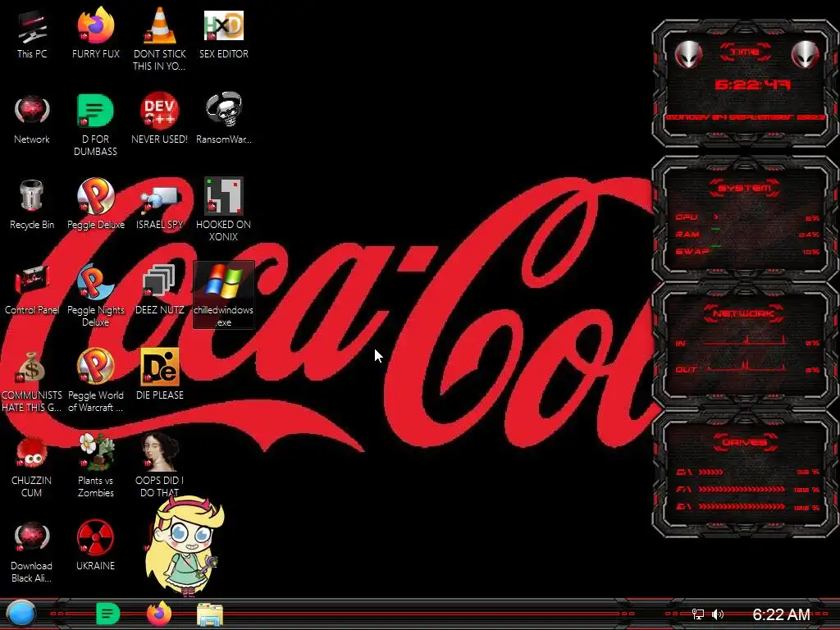840x630 pixels.
Task: Click the 6:22 AM taskbar clock
Action: click(781, 614)
